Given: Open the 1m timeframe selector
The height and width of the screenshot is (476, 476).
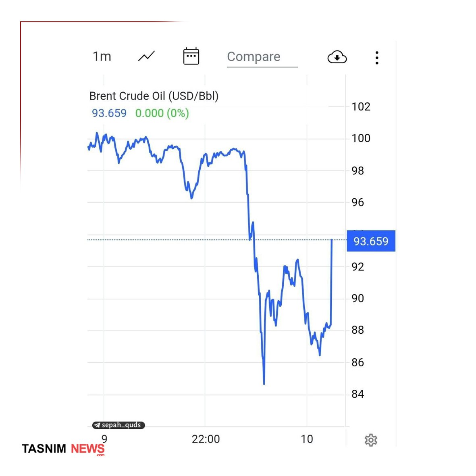Looking at the screenshot, I should (102, 56).
